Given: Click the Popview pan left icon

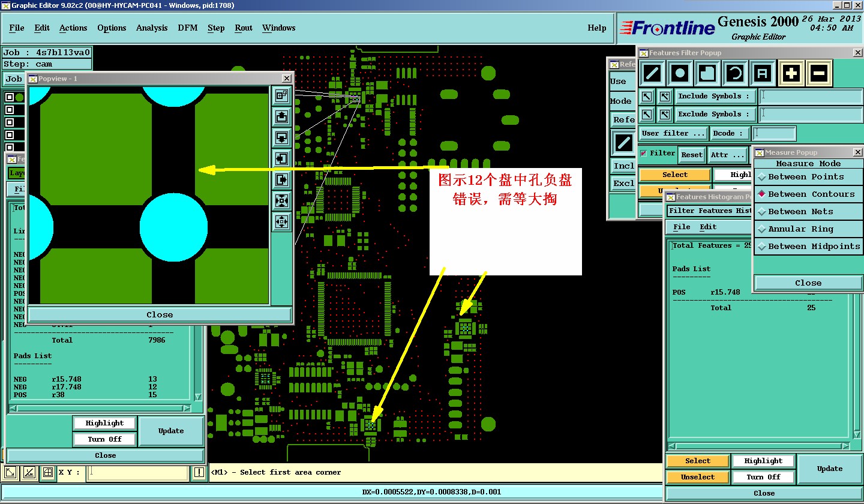Looking at the screenshot, I should (x=281, y=158).
